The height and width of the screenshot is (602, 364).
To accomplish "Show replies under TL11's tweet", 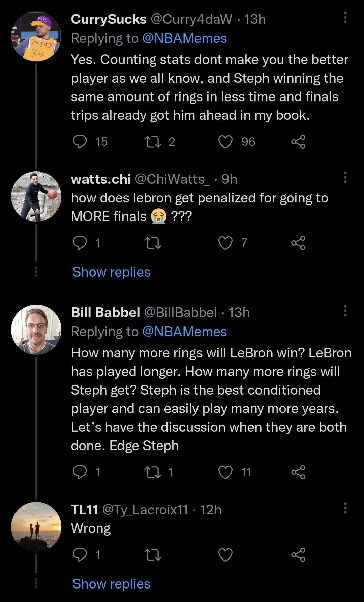I will click(112, 584).
